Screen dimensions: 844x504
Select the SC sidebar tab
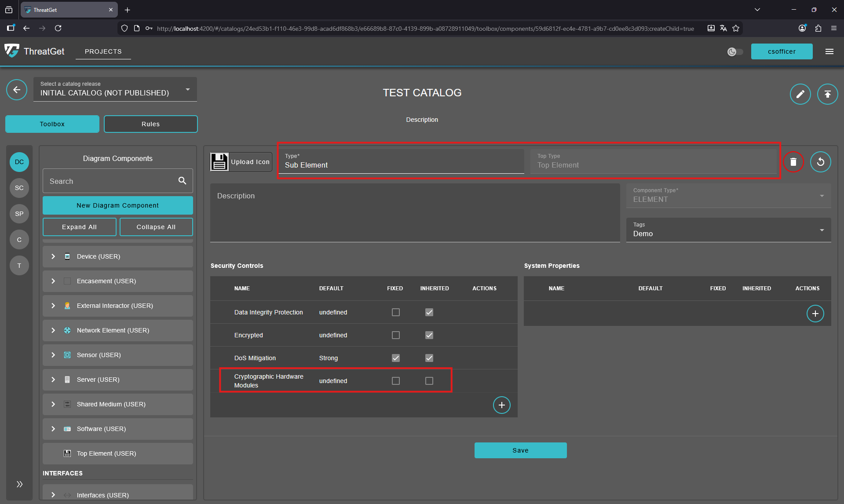click(x=19, y=188)
